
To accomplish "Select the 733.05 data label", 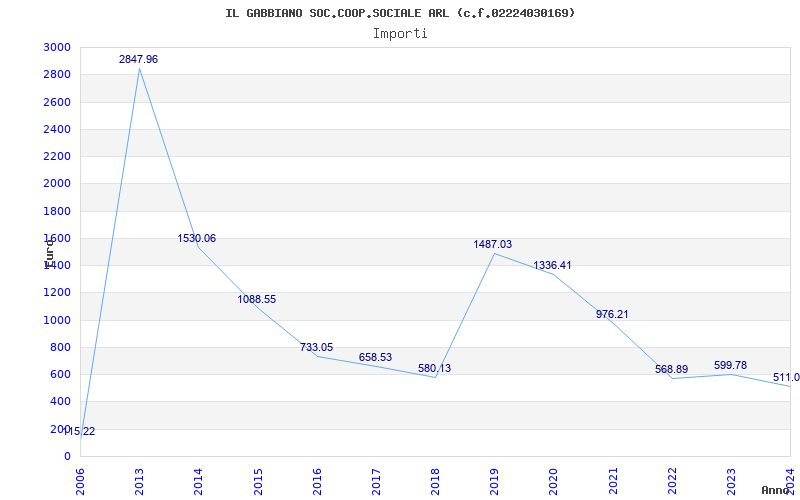I will click(316, 347).
